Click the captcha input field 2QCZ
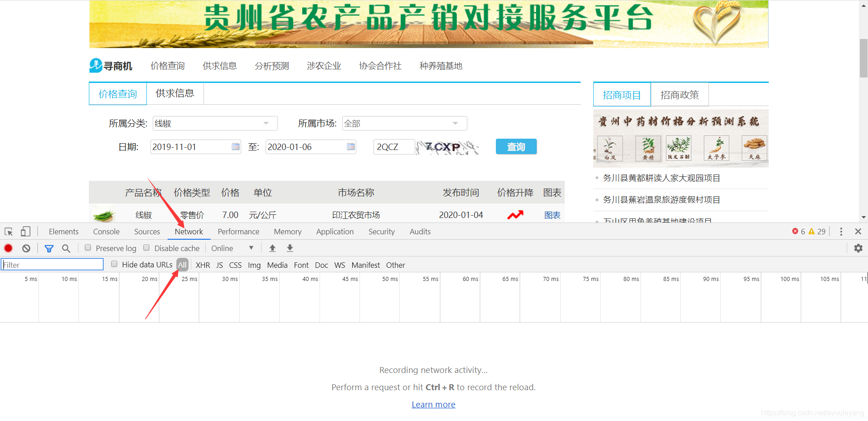Image resolution: width=868 pixels, height=421 pixels. coord(393,147)
